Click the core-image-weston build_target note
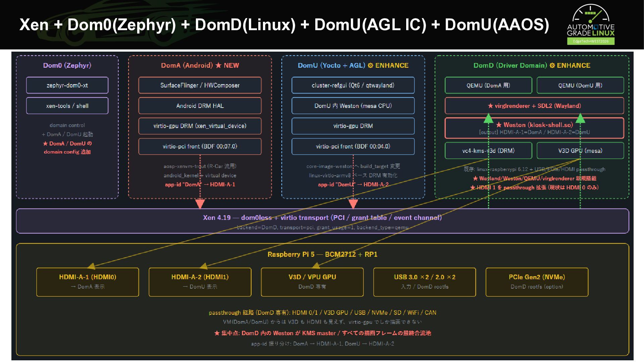Viewport: 644px width, 362px height. (353, 166)
